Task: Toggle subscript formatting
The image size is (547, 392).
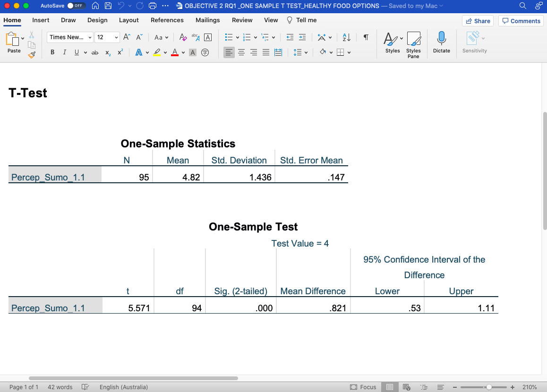Action: point(108,52)
